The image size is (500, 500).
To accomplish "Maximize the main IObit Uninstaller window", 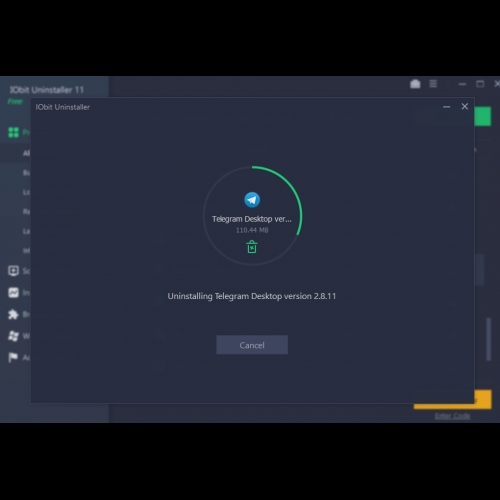I will 480,84.
